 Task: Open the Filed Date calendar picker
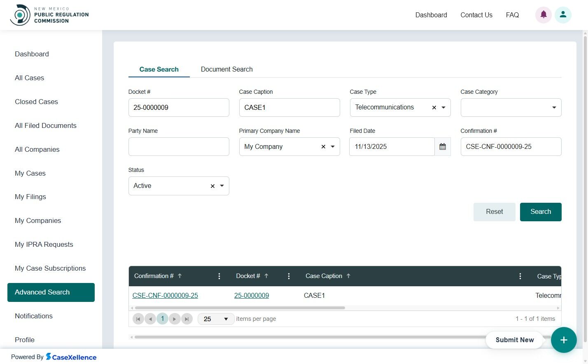442,146
